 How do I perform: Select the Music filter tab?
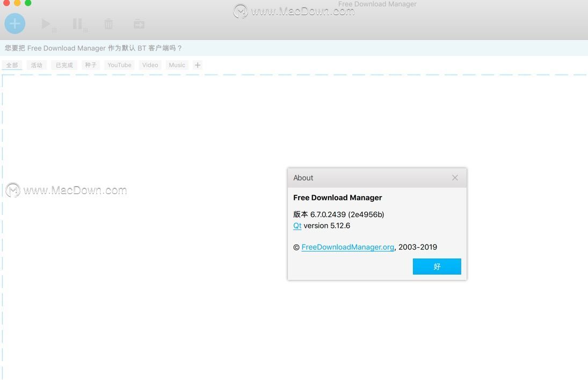coord(177,65)
